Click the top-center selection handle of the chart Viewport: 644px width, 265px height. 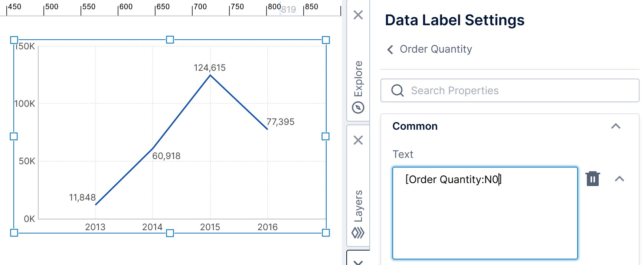tap(170, 40)
